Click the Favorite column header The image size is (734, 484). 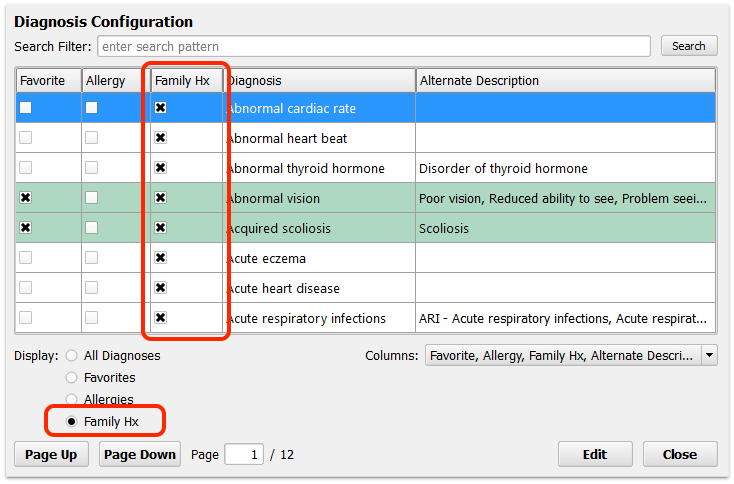[x=49, y=81]
